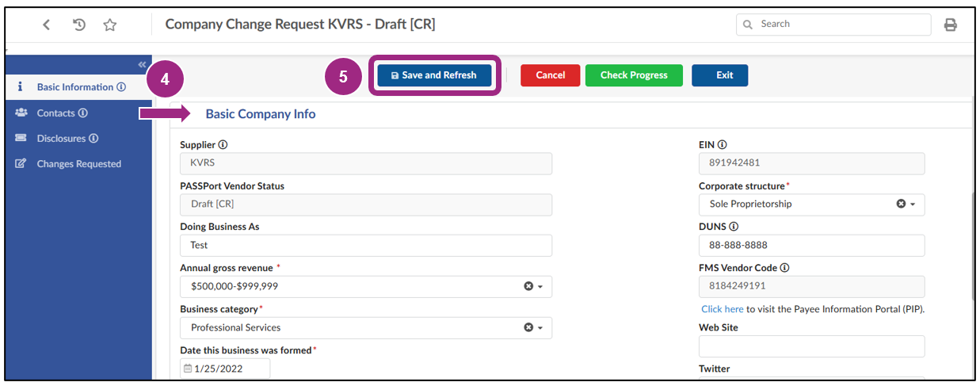
Task: Click the info icon next to EIN
Action: [x=723, y=145]
